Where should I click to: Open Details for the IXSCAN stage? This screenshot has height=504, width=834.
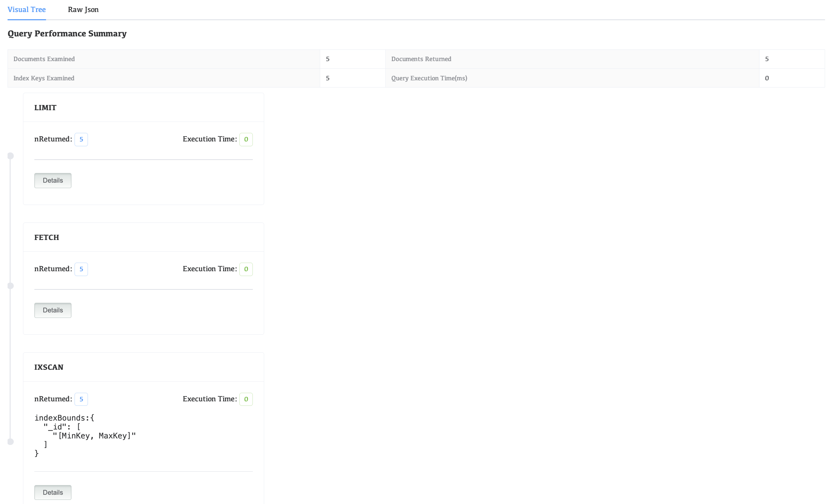(53, 492)
